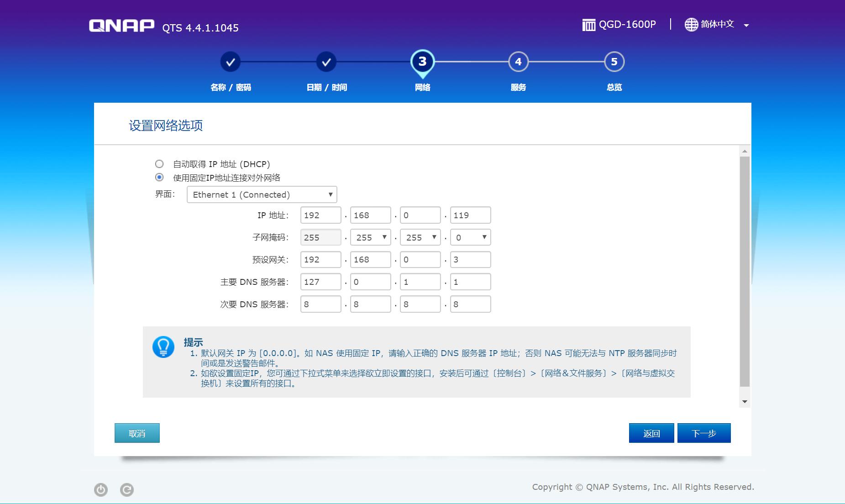Select 自动取得 IP 地址 (DHCP) option
This screenshot has width=845, height=504.
click(x=159, y=164)
